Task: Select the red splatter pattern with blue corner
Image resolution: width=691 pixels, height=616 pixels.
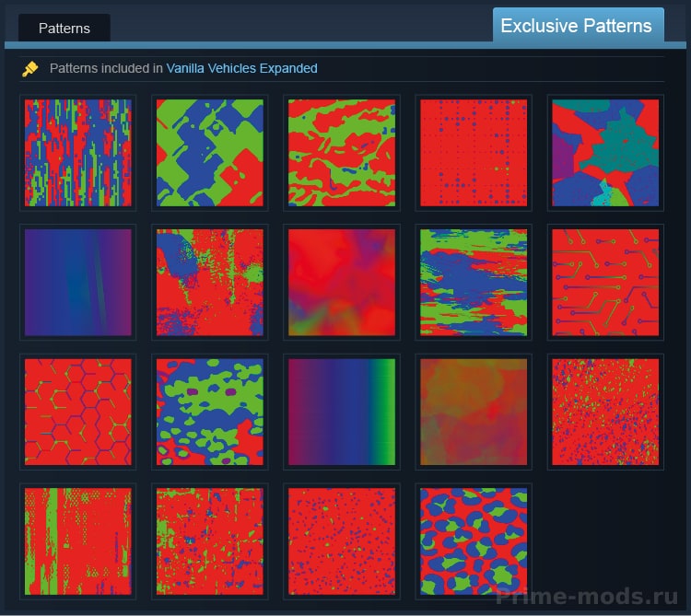Action: tap(210, 283)
